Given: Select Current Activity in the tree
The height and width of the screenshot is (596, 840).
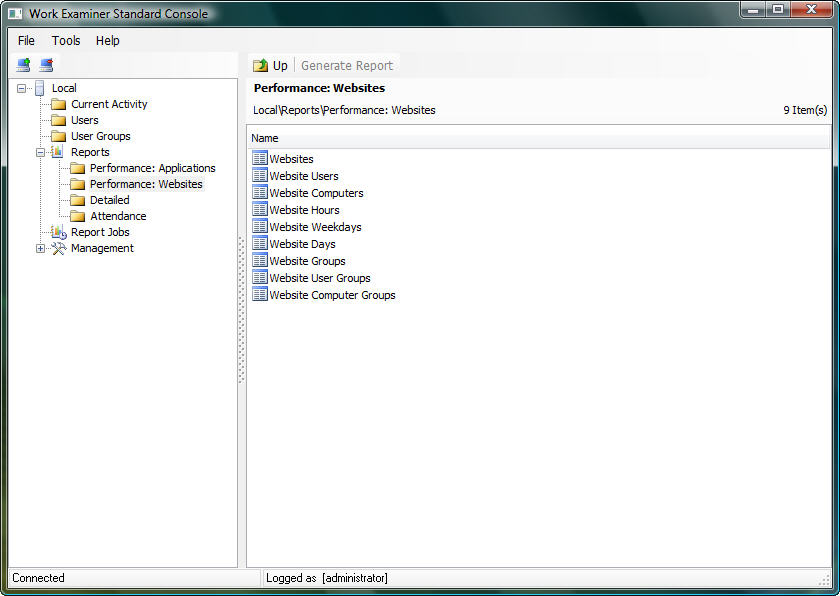Looking at the screenshot, I should (109, 104).
